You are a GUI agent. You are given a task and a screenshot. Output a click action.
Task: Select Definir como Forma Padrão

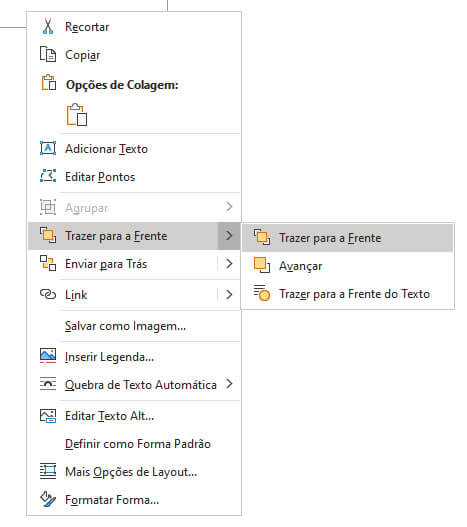point(138,444)
